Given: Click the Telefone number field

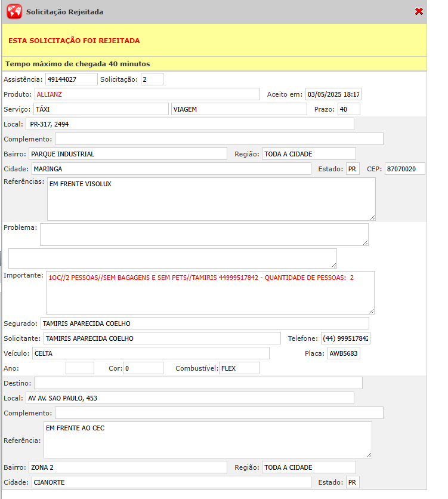Looking at the screenshot, I should coord(345,338).
